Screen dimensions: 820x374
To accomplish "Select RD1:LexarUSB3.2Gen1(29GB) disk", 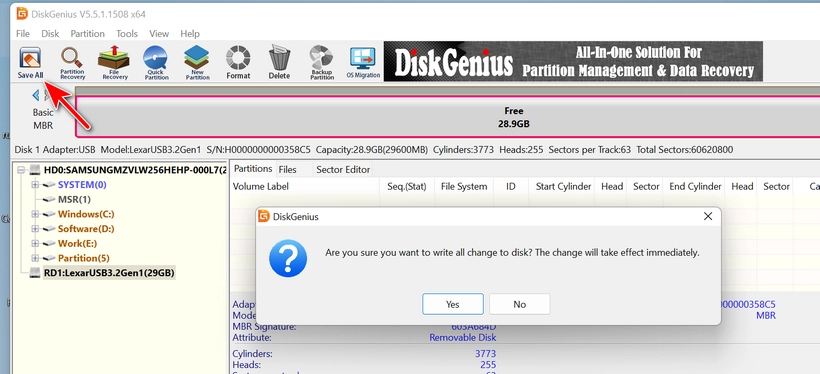I will tap(109, 273).
